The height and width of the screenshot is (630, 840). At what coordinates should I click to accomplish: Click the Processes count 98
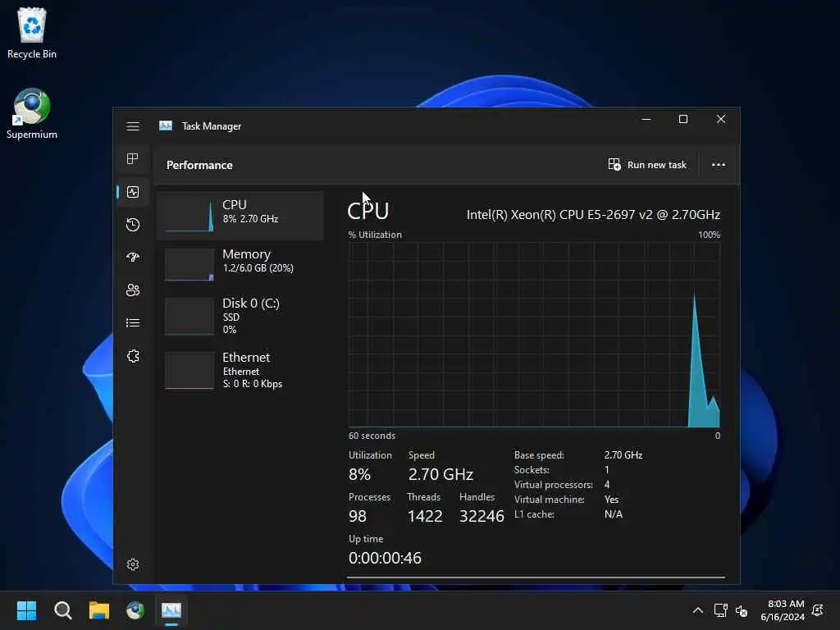tap(358, 516)
